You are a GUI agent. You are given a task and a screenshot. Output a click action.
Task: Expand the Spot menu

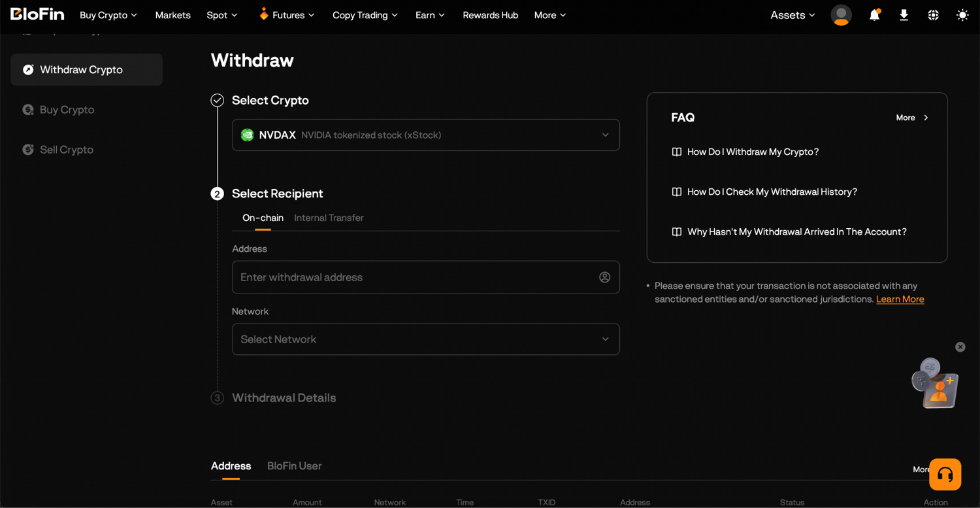(222, 15)
